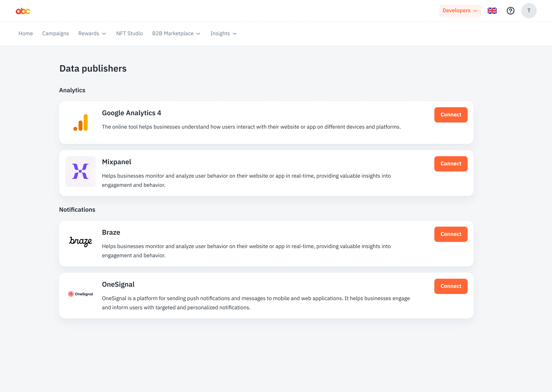Expand the B2B Marketplace dropdown
Viewport: 552px width, 392px height.
tap(176, 33)
